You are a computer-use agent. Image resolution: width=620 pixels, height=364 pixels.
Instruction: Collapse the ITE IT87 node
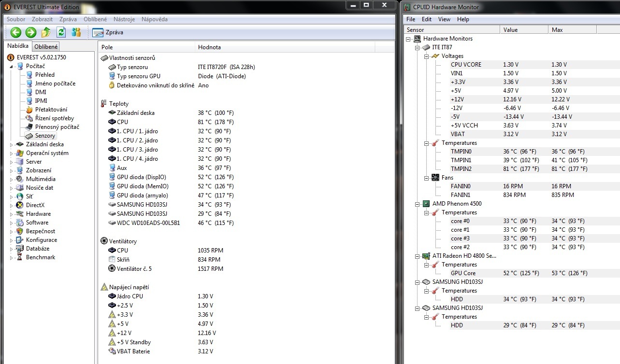[418, 47]
